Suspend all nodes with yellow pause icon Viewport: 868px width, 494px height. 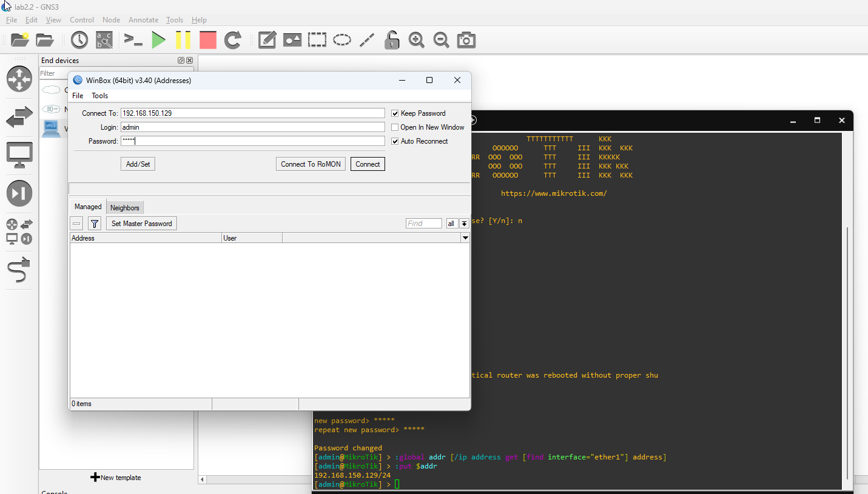click(x=183, y=40)
